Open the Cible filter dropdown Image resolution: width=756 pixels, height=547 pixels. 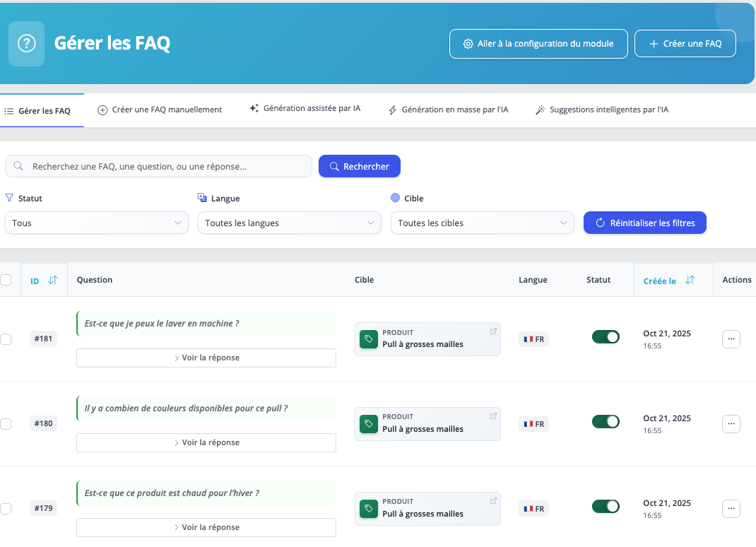[x=482, y=223]
